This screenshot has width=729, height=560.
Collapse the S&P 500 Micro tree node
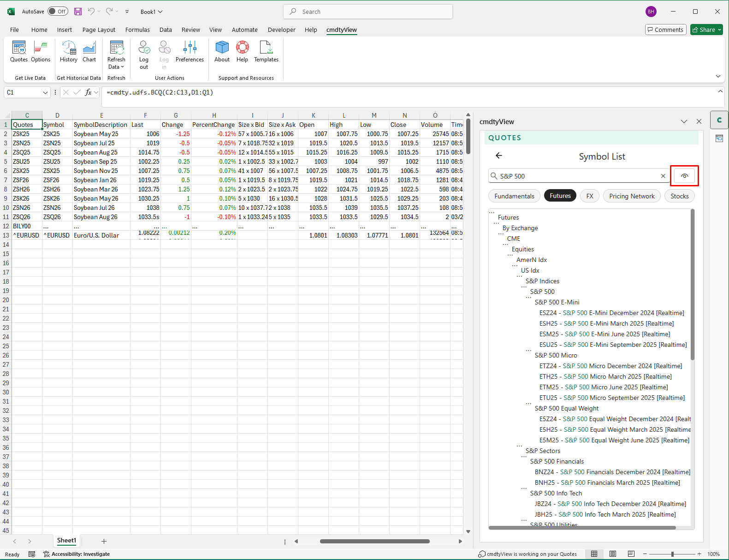point(528,350)
